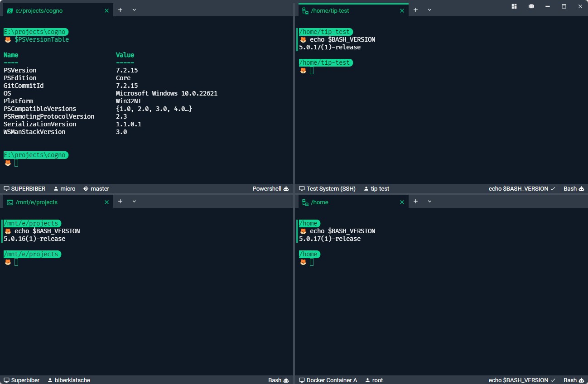Click monitor icon beside Docker Container A

(x=302, y=380)
